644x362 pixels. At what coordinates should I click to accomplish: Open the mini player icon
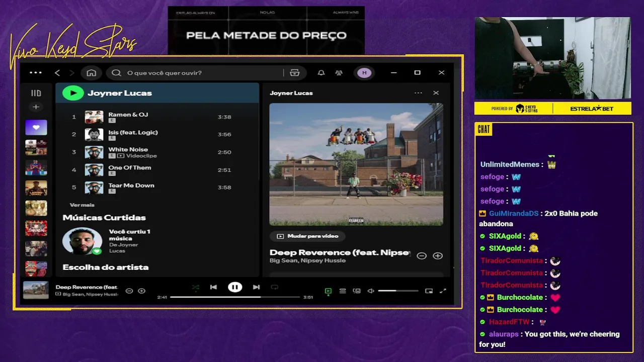[x=429, y=291]
